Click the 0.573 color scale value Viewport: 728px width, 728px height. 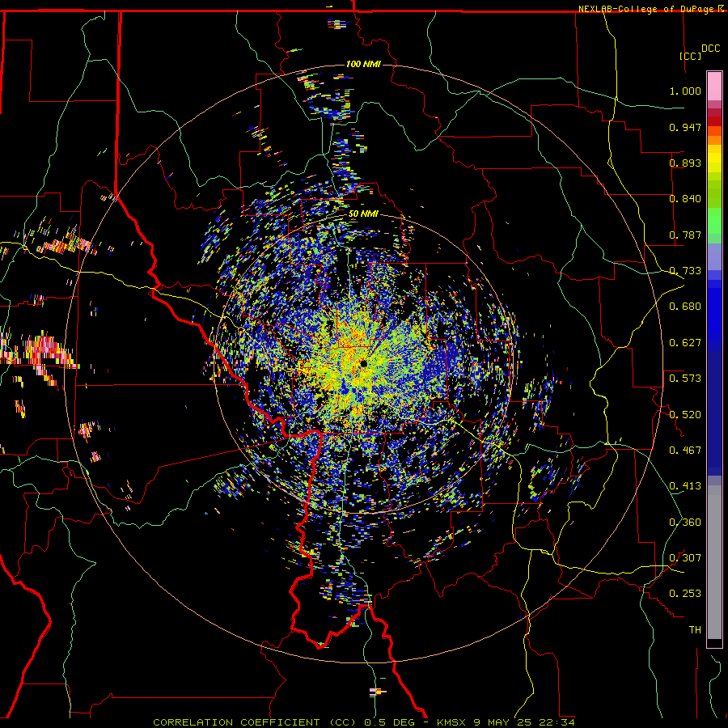point(685,379)
